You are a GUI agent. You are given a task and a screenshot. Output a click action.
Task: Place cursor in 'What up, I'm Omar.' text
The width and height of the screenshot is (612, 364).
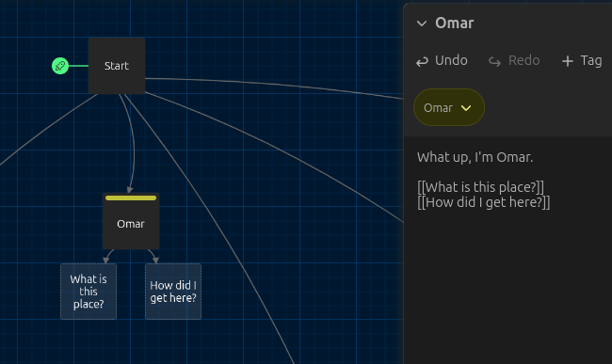[x=475, y=157]
